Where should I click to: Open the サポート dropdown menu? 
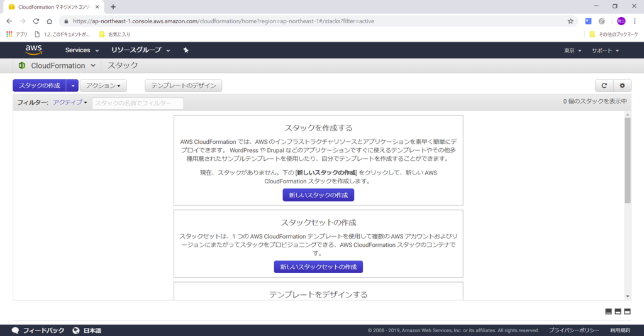(x=605, y=50)
